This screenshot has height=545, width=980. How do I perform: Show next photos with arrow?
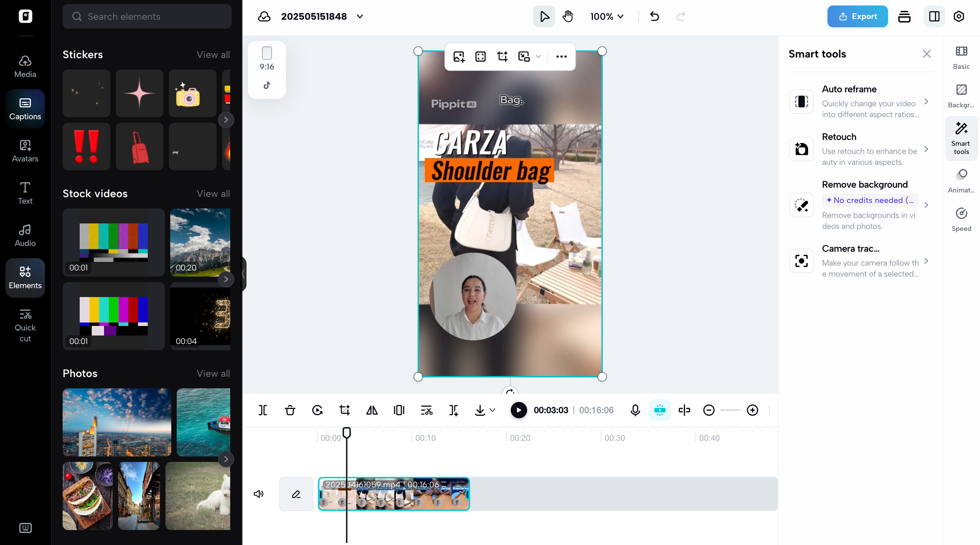coord(226,459)
